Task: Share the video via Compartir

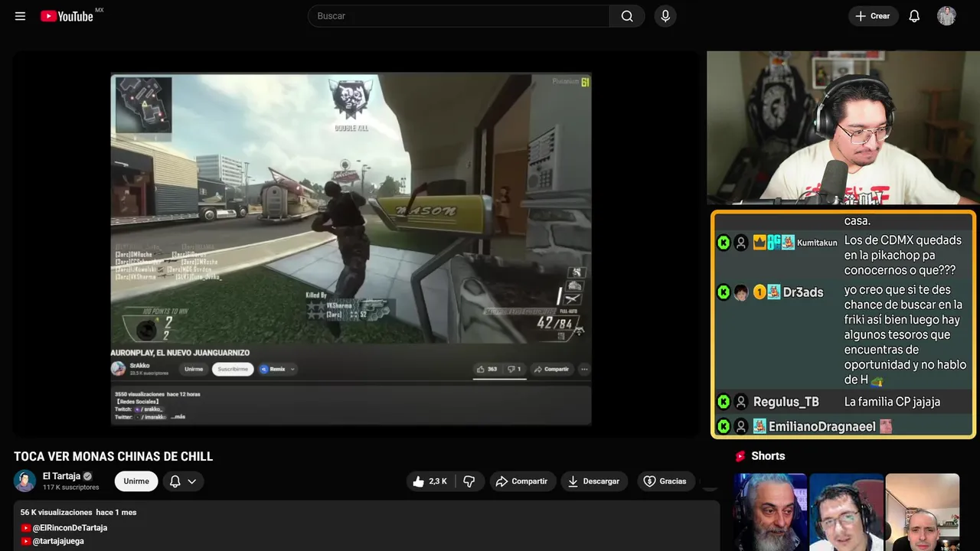Action: point(521,481)
